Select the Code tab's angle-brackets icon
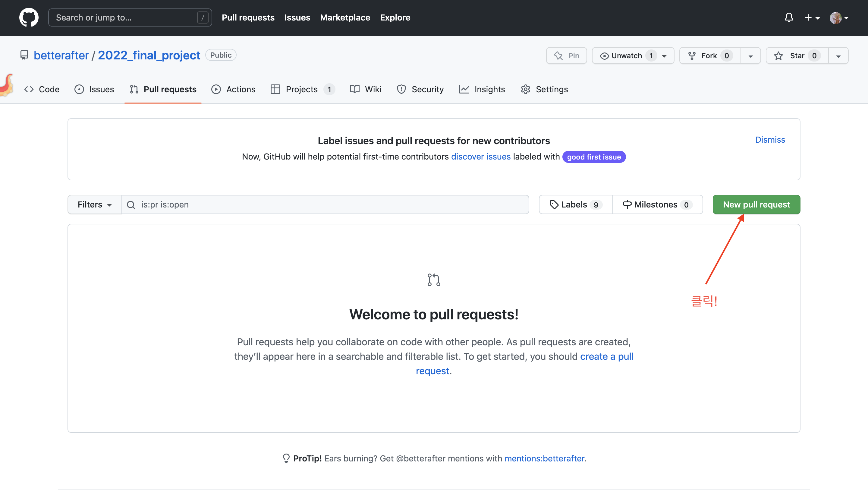 pyautogui.click(x=29, y=89)
